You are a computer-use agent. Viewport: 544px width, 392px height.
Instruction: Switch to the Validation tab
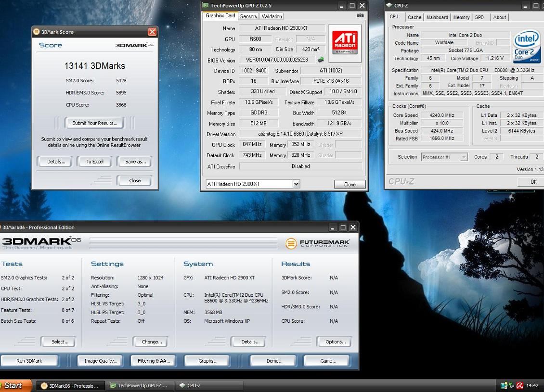[x=272, y=16]
